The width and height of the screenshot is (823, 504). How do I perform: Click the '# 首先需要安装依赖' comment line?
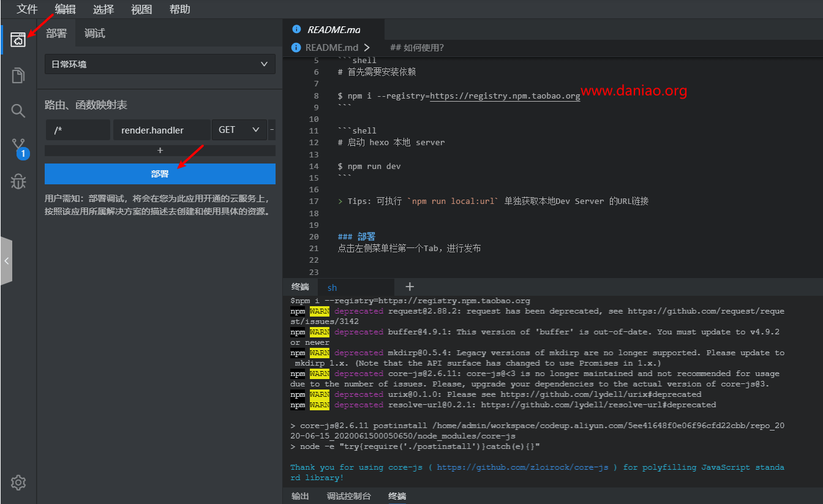point(377,72)
